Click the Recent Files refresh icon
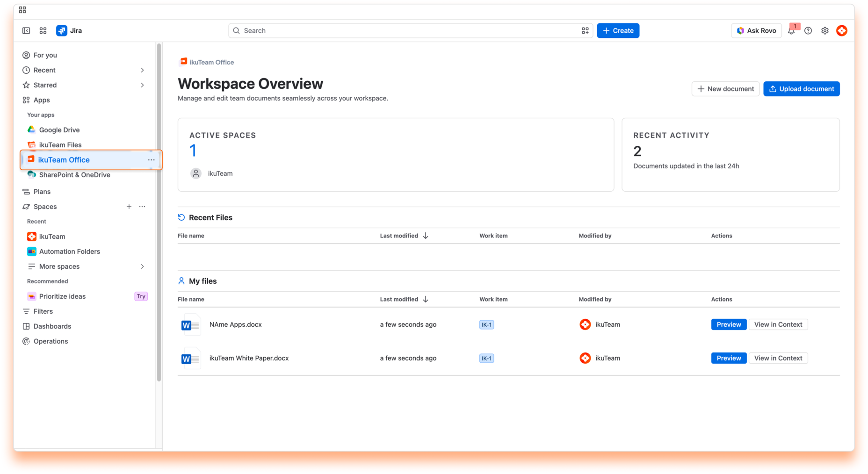 (181, 217)
